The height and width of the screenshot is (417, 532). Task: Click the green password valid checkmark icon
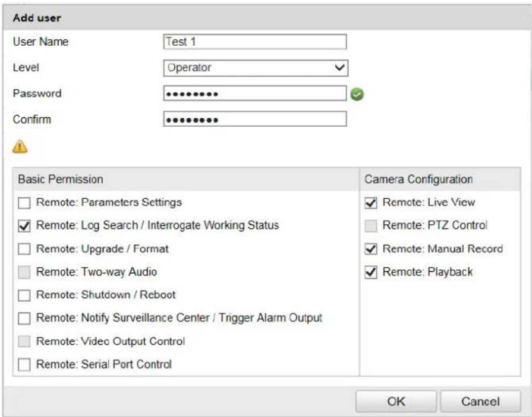[357, 95]
